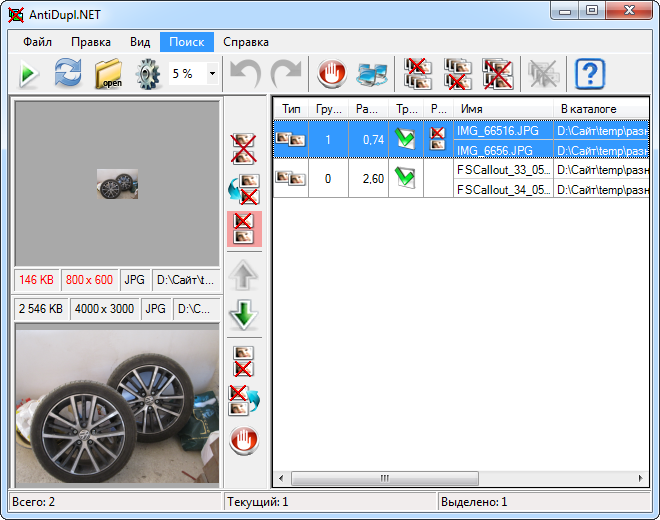
Task: Click the 2,60 difference value
Action: click(373, 179)
